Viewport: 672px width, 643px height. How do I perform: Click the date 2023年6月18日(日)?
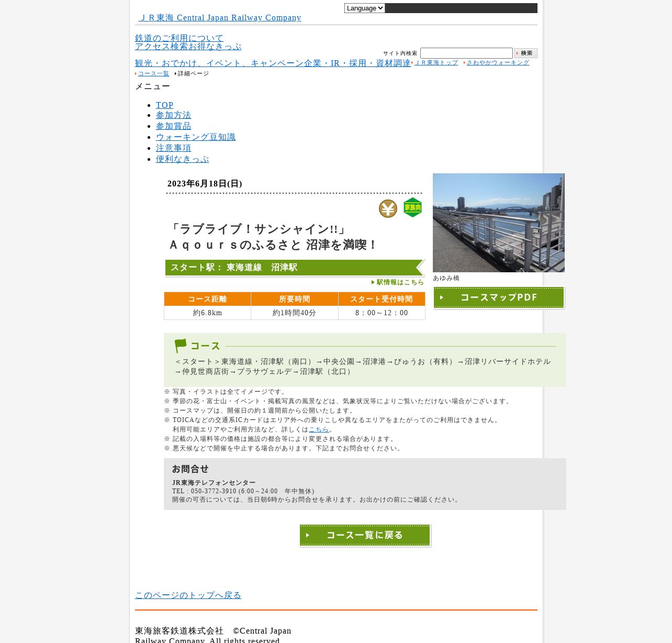coord(205,184)
